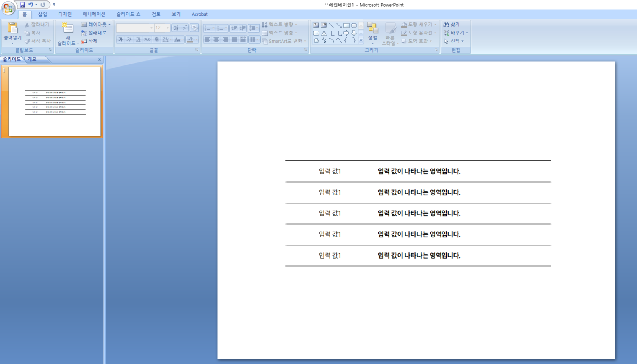The image size is (637, 364).
Task: Open the numbering list dropdown arrow
Action: click(x=226, y=28)
